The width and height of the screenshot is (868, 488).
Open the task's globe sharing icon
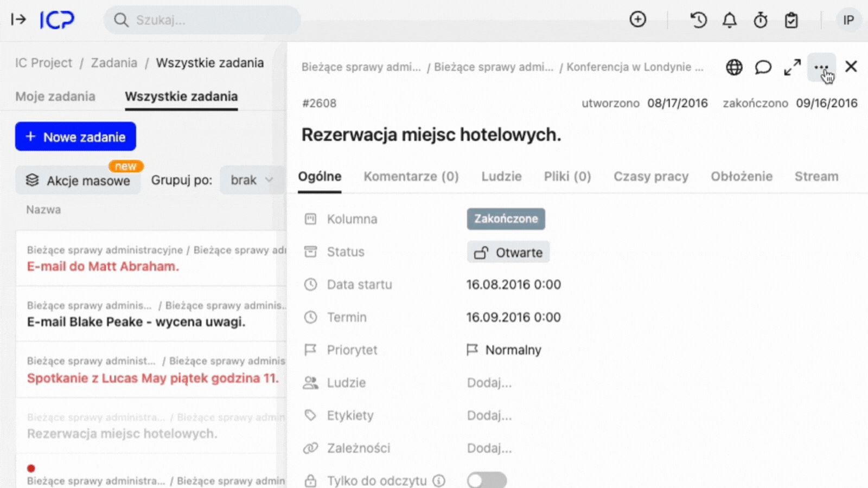pos(733,67)
